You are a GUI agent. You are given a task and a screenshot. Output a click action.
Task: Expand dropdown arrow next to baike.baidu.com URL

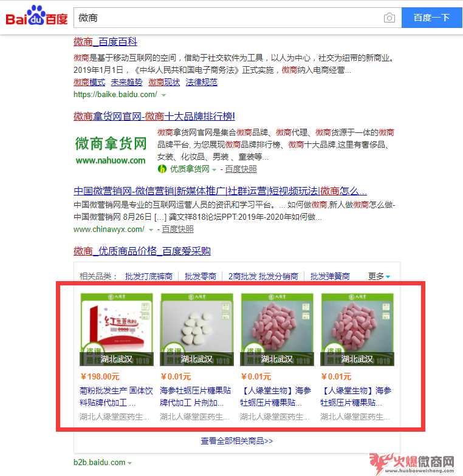[164, 95]
